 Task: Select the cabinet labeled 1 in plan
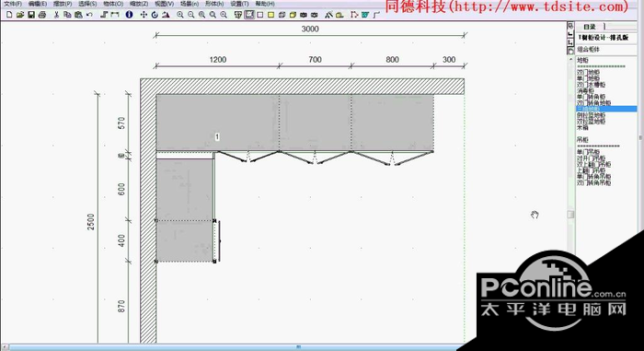pos(218,123)
